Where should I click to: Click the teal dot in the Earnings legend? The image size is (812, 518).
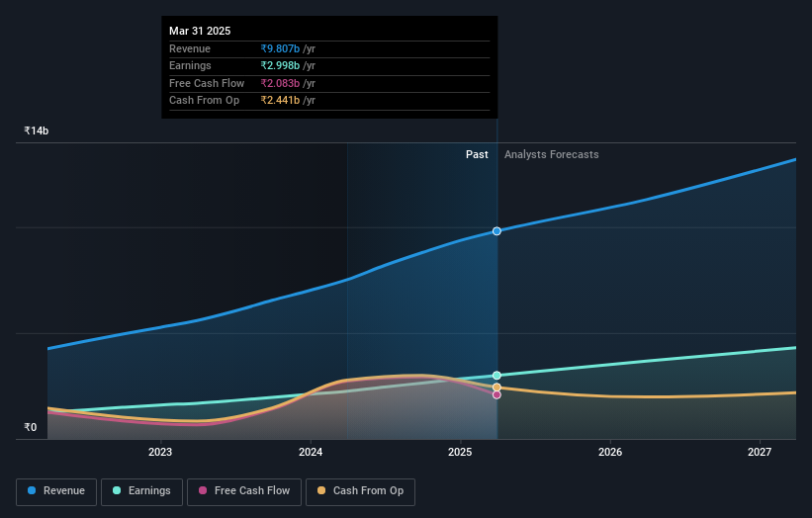[x=117, y=490]
